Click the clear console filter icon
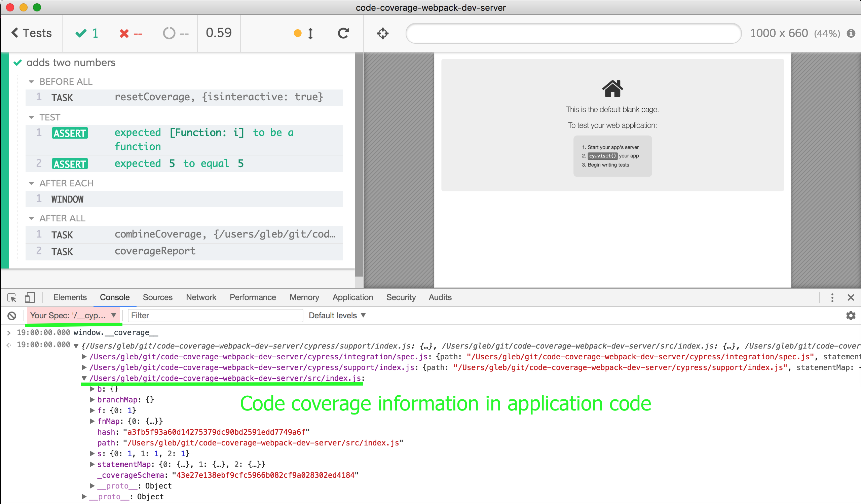 point(11,315)
